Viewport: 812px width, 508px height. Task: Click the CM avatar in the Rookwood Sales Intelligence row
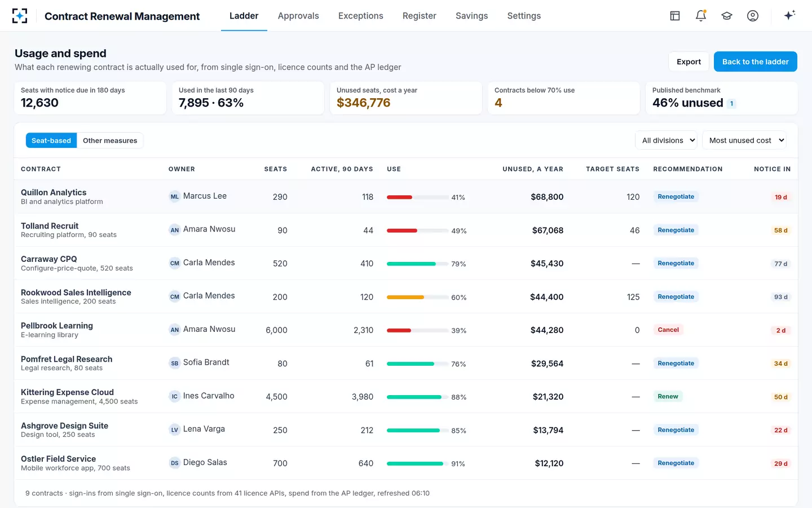[175, 296]
